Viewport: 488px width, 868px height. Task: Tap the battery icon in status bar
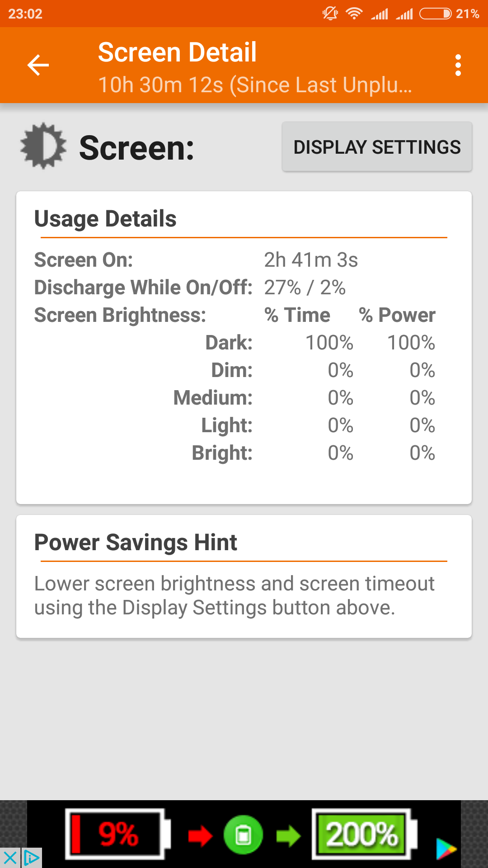(x=435, y=14)
